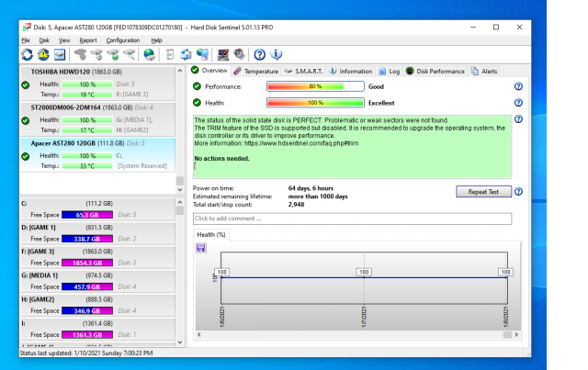The width and height of the screenshot is (588, 370).
Task: Click the blue Refresh arrows toolbar icon
Action: [x=27, y=55]
